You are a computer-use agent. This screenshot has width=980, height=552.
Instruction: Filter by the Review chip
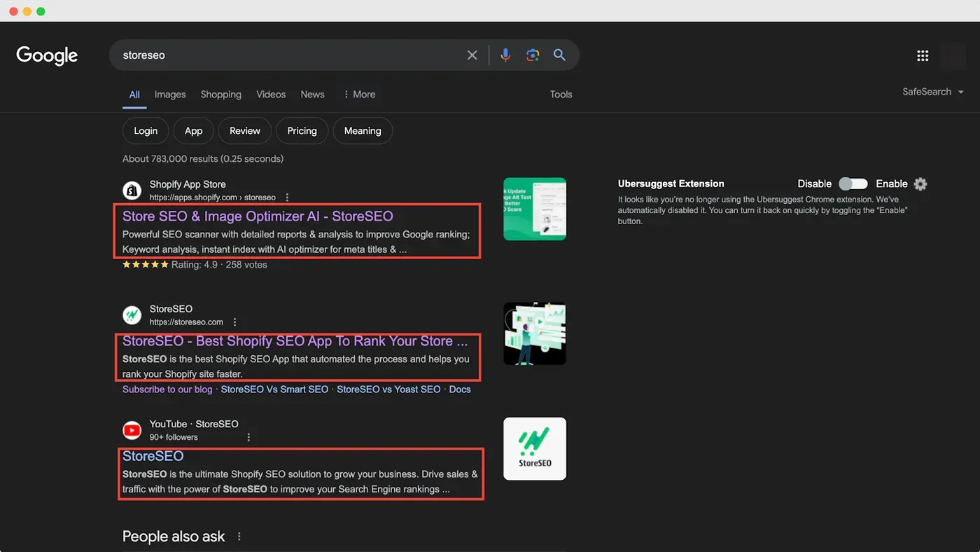pyautogui.click(x=245, y=131)
